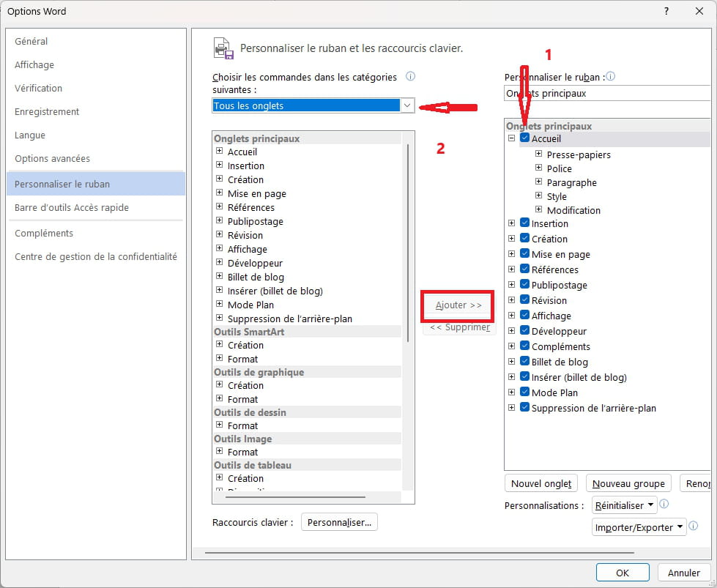Viewport: 717px width, 588px height.
Task: Click the Annuler button
Action: coord(683,573)
